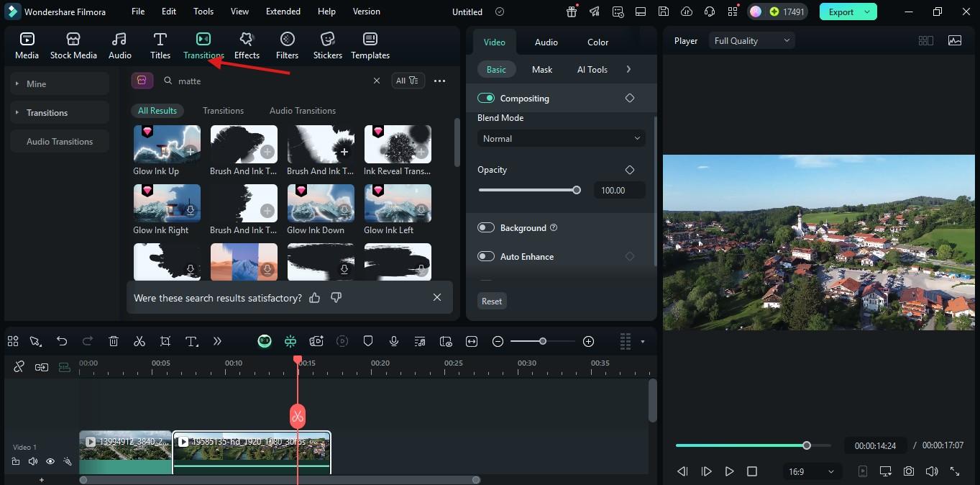Image resolution: width=980 pixels, height=485 pixels.
Task: Show more timeline tools via double chevron
Action: 217,341
